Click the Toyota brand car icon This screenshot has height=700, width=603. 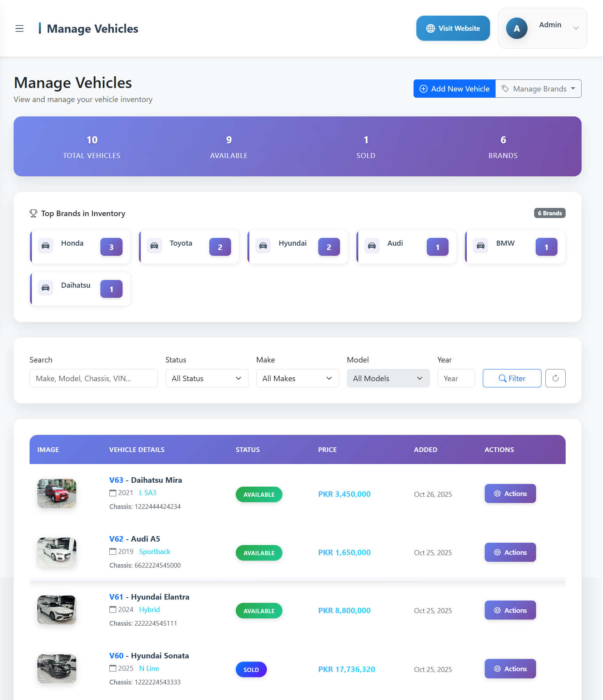click(154, 246)
